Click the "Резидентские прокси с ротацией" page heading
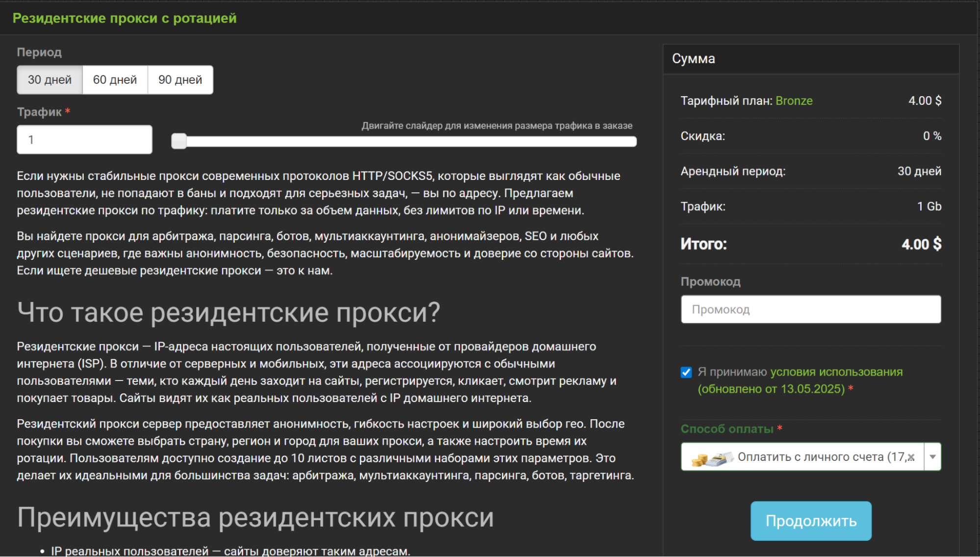 tap(125, 18)
